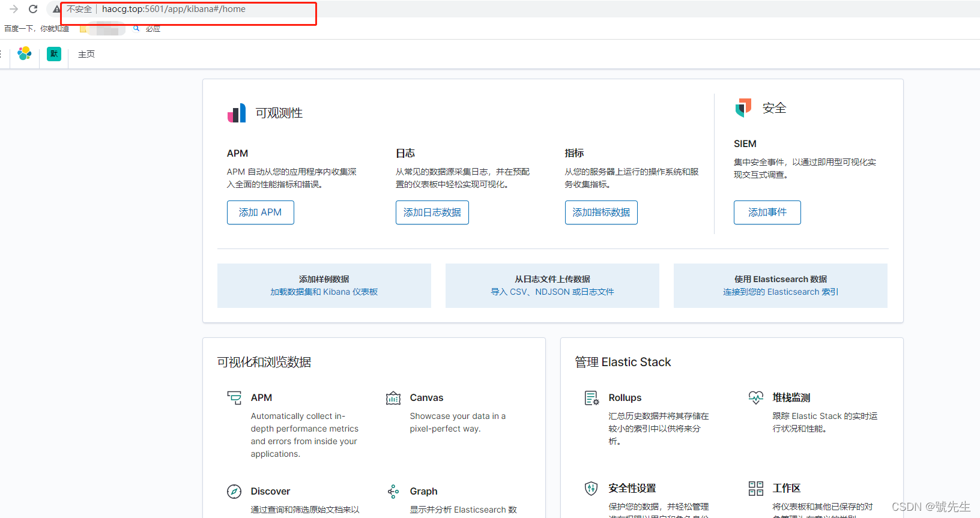980x518 pixels.
Task: Open the Graph app title
Action: tap(423, 491)
